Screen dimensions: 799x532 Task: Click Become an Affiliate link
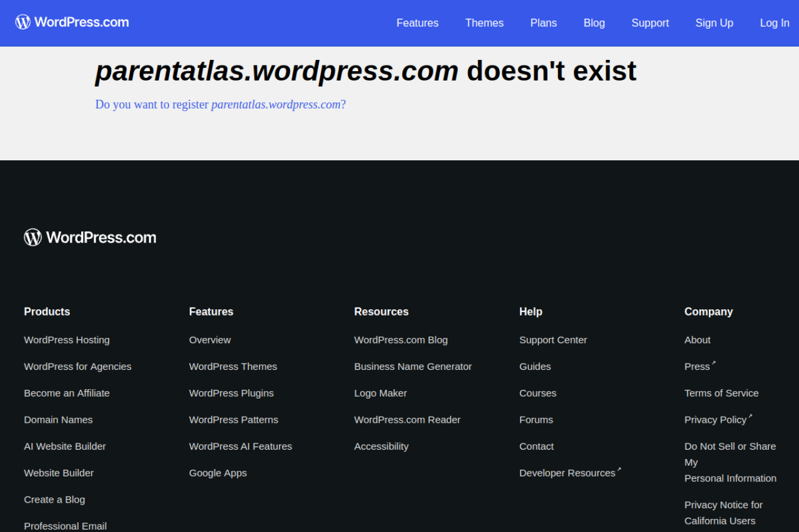(67, 393)
